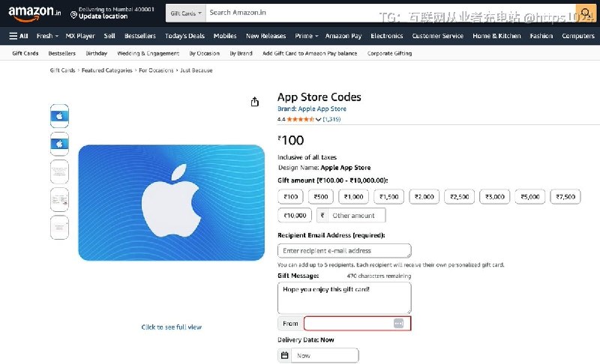This screenshot has height=364, width=600.
Task: Click the Gift Cards breadcrumb
Action: [62, 70]
